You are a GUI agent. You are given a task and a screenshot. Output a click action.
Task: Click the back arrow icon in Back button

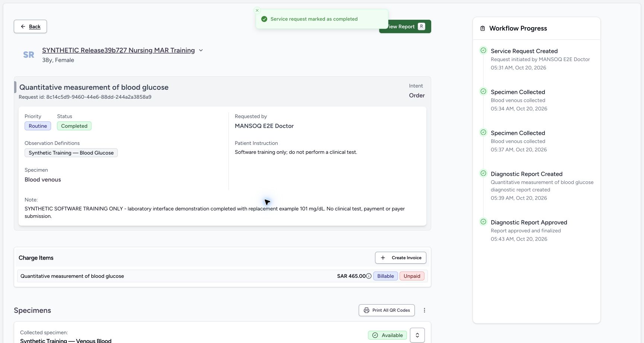point(23,26)
